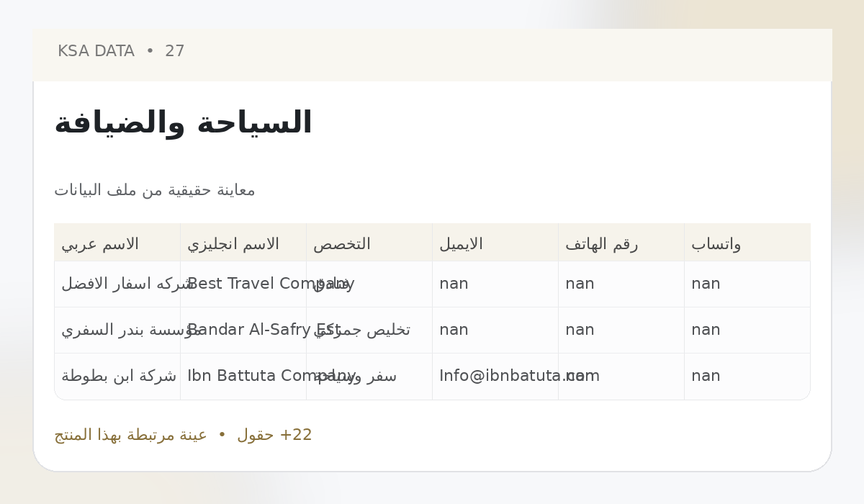Select the cell "مؤسسة بندر السفري"
Screen dimensions: 864x504
pos(117,330)
